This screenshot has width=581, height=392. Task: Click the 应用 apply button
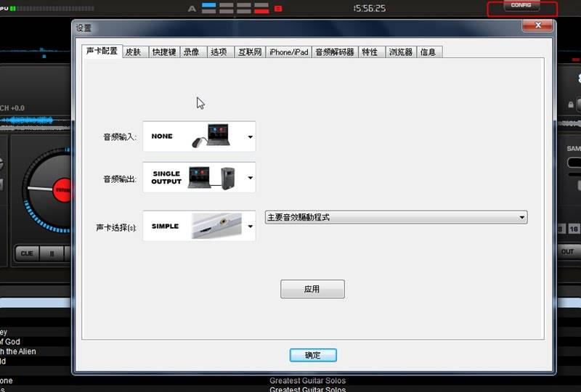[x=312, y=289]
